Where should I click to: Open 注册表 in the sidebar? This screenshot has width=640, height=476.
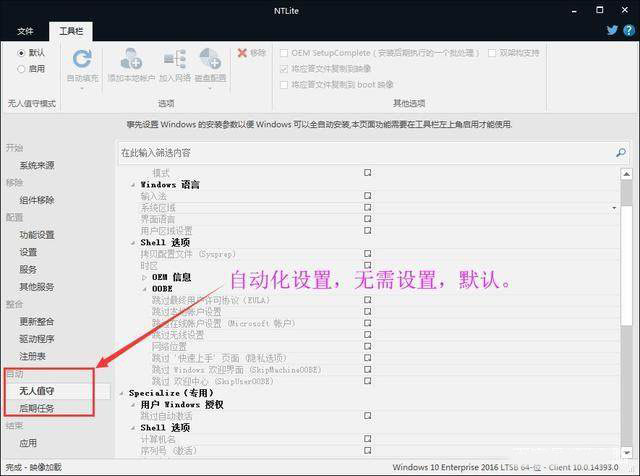coord(32,356)
